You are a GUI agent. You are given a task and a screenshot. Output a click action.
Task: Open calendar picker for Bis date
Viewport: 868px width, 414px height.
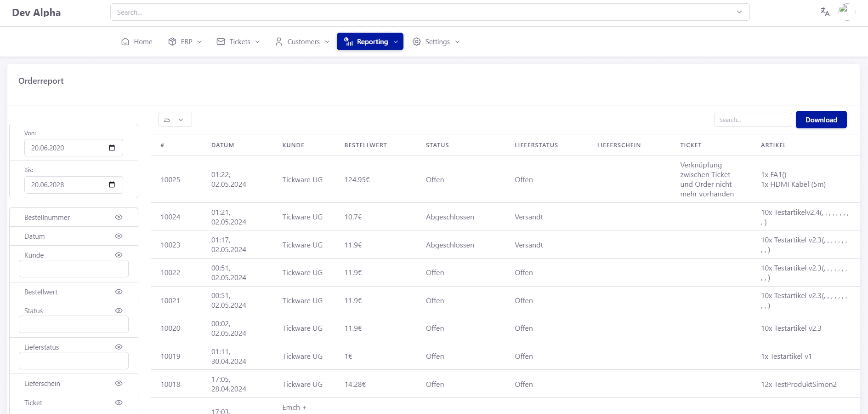[112, 184]
